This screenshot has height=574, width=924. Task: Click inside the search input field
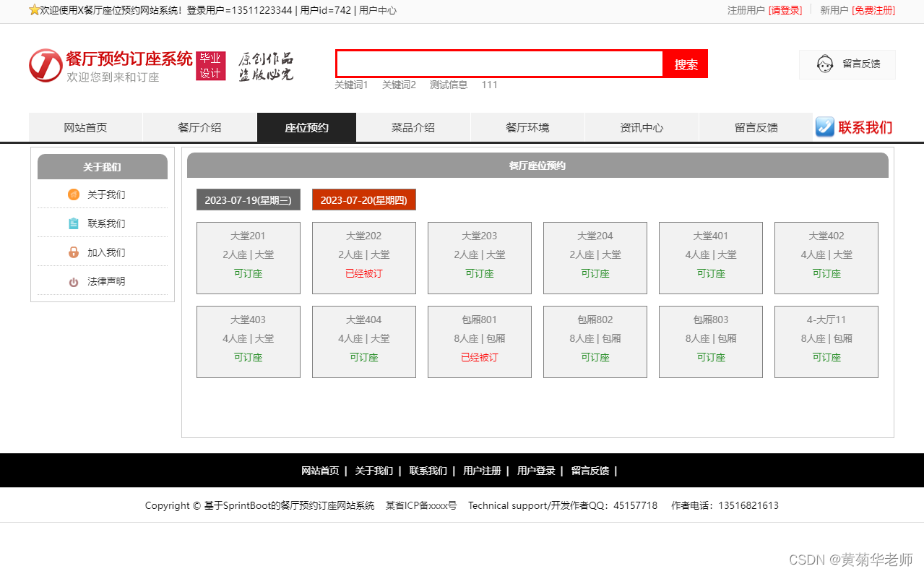498,64
